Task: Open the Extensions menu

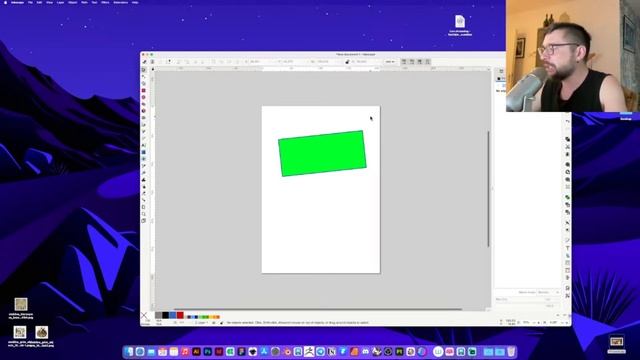Action: point(120,2)
